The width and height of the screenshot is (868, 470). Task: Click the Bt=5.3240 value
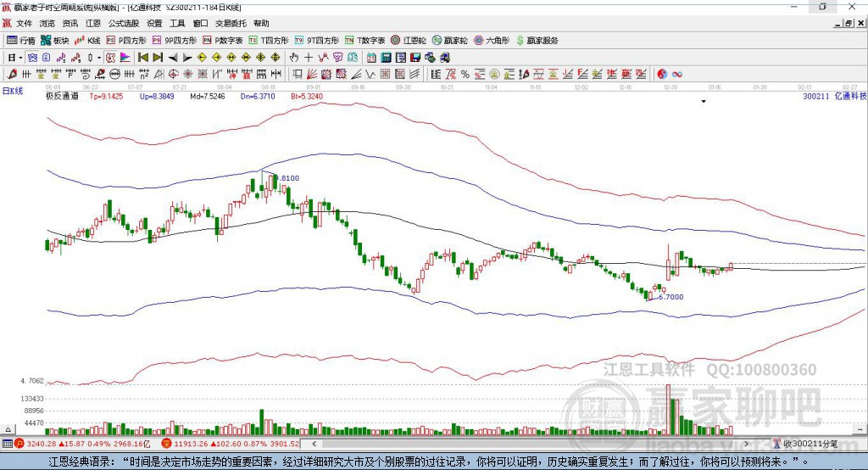pos(307,97)
